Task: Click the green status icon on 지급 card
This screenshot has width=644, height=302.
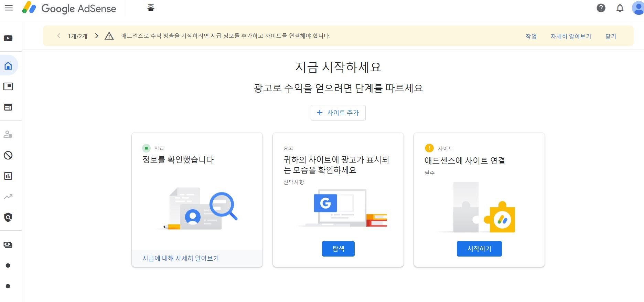Action: [x=146, y=148]
